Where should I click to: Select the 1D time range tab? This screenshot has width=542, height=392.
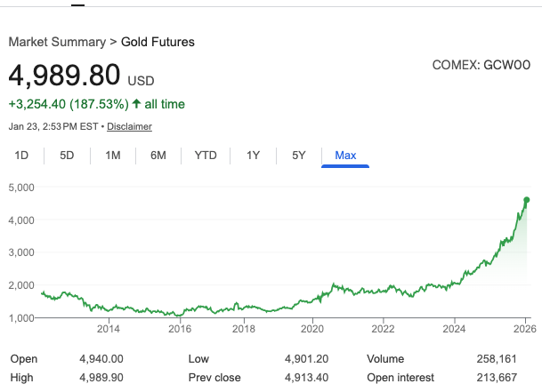22,156
